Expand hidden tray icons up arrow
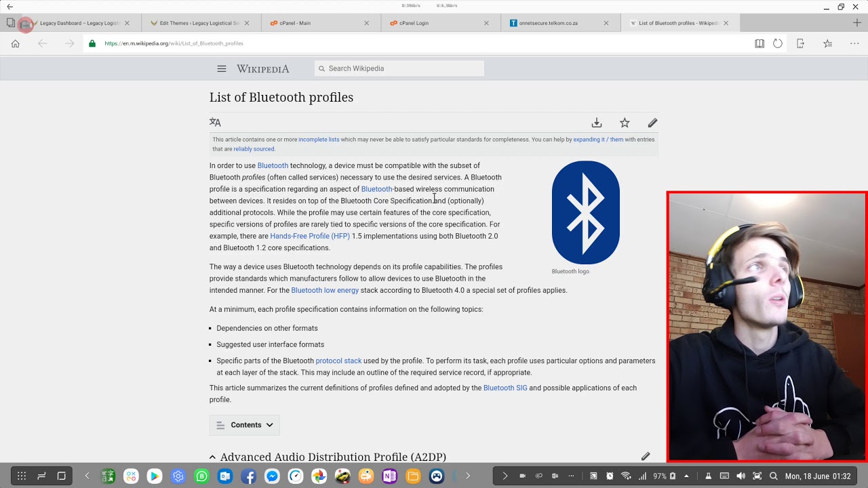 pyautogui.click(x=686, y=476)
